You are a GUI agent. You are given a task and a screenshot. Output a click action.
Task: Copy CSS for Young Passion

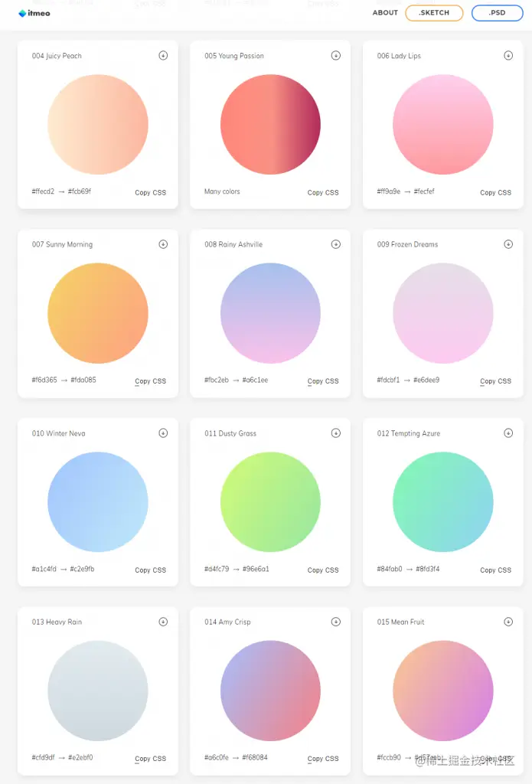click(x=323, y=192)
